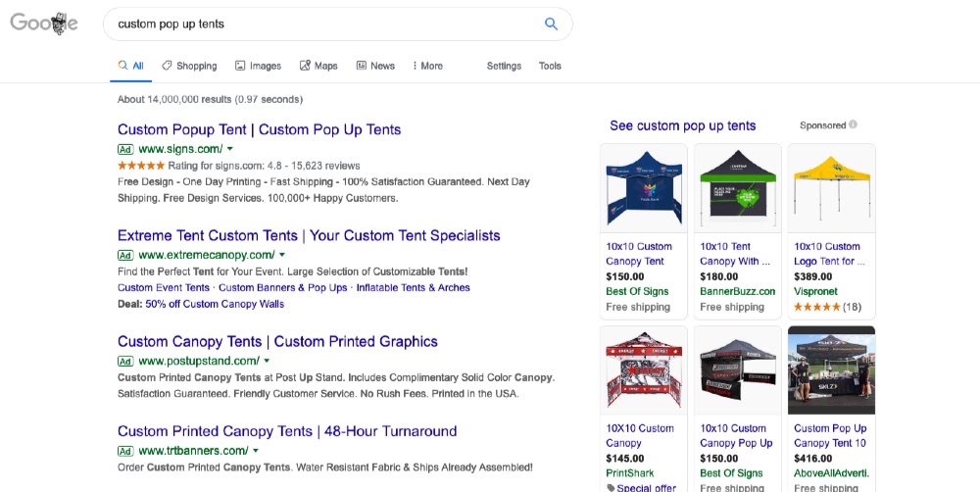Click the $145.00 price
The image size is (980, 492).
point(625,459)
